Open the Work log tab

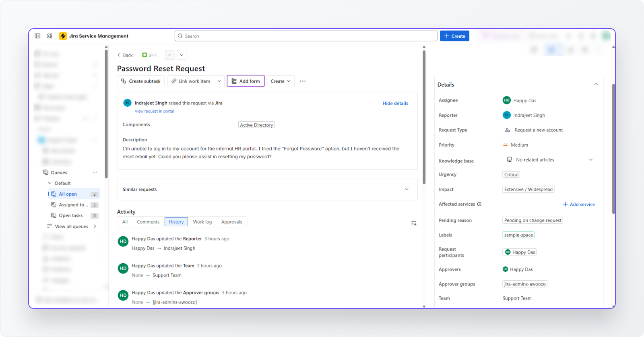[x=202, y=222]
